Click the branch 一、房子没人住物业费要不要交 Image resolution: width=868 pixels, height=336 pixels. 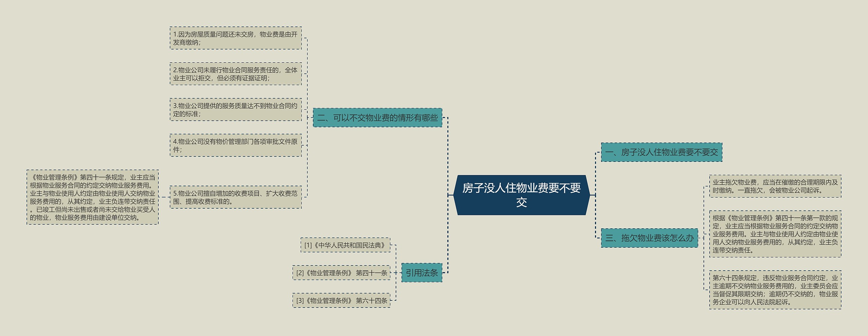coord(661,152)
